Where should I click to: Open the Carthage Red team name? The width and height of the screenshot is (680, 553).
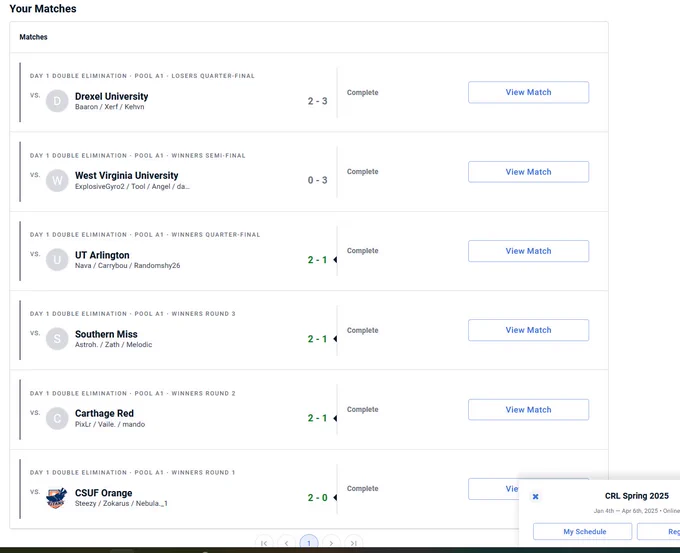pyautogui.click(x=104, y=413)
